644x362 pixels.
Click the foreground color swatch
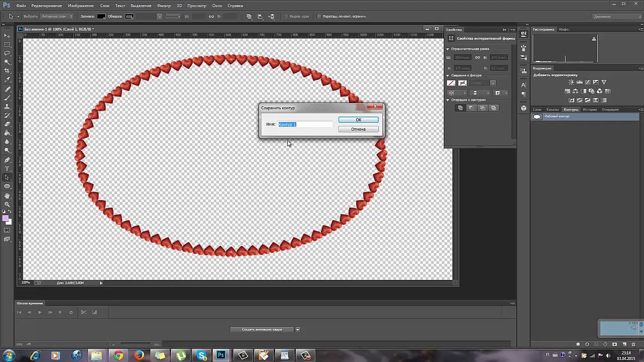pos(6,218)
